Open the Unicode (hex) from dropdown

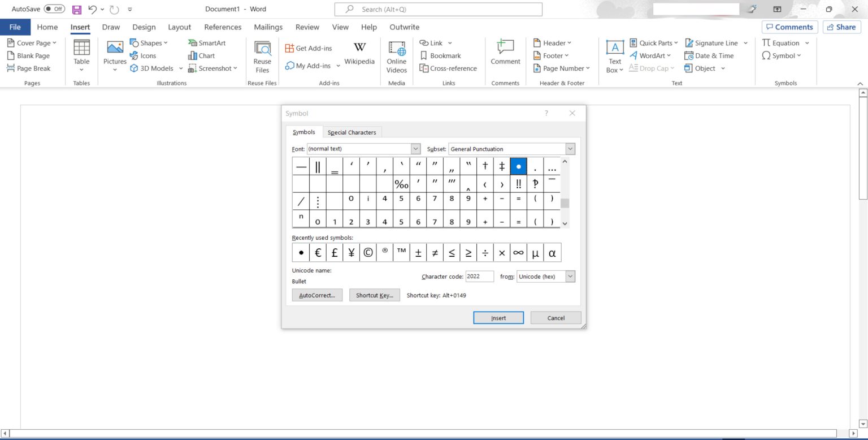click(570, 277)
